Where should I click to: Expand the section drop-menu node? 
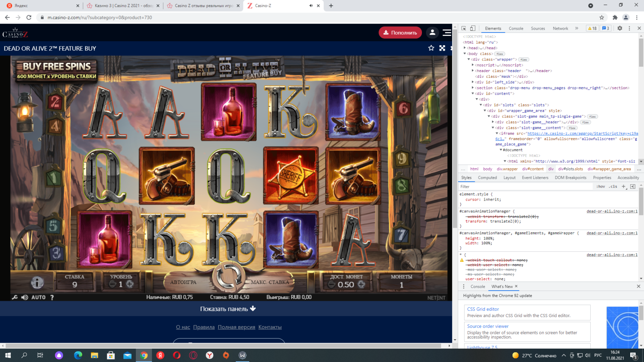click(x=473, y=88)
